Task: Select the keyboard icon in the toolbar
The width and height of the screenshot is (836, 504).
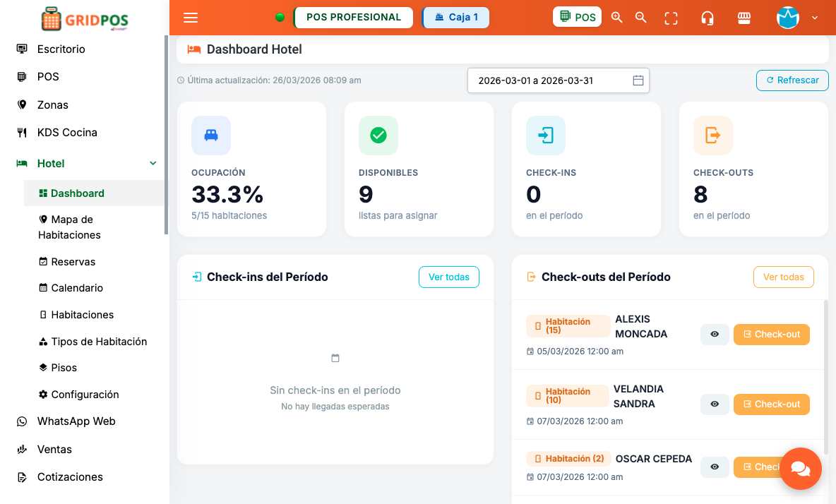Action: pyautogui.click(x=744, y=17)
